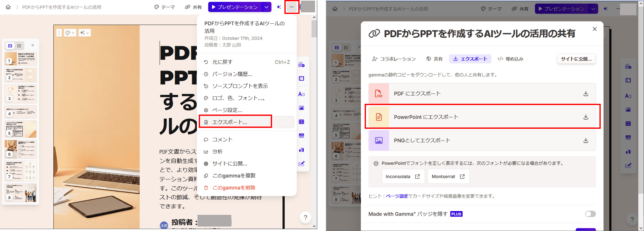Click 共有 in the left window's top bar
Screen dimensions: 644x231
pyautogui.click(x=193, y=7)
